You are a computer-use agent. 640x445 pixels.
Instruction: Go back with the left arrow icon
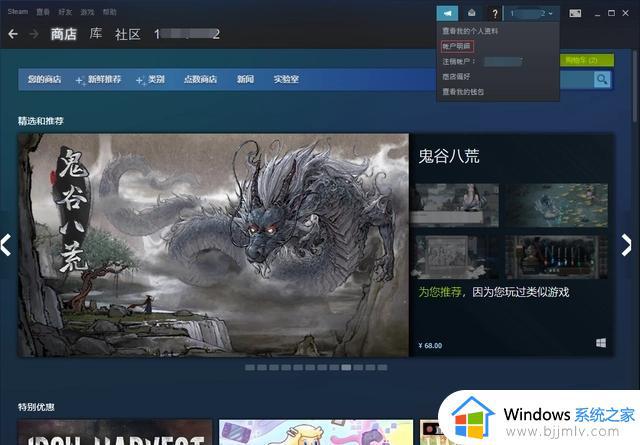pos(13,34)
